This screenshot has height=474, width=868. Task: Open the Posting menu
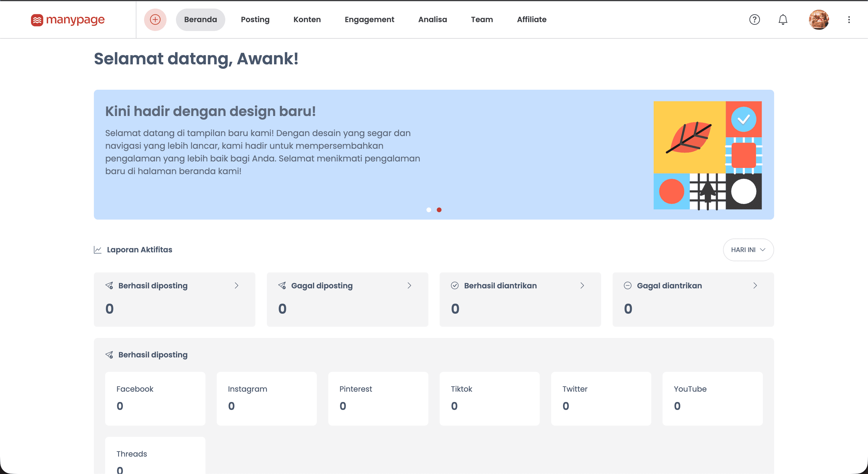pos(255,19)
